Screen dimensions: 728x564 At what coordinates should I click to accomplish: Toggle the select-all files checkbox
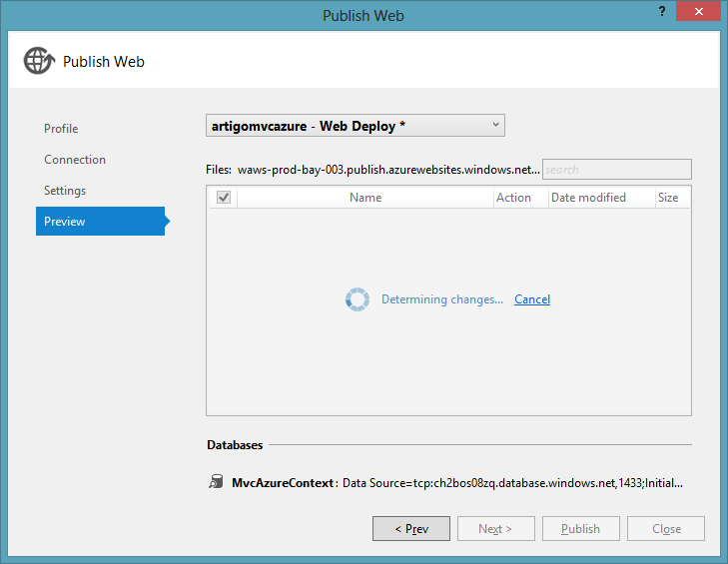(x=224, y=198)
